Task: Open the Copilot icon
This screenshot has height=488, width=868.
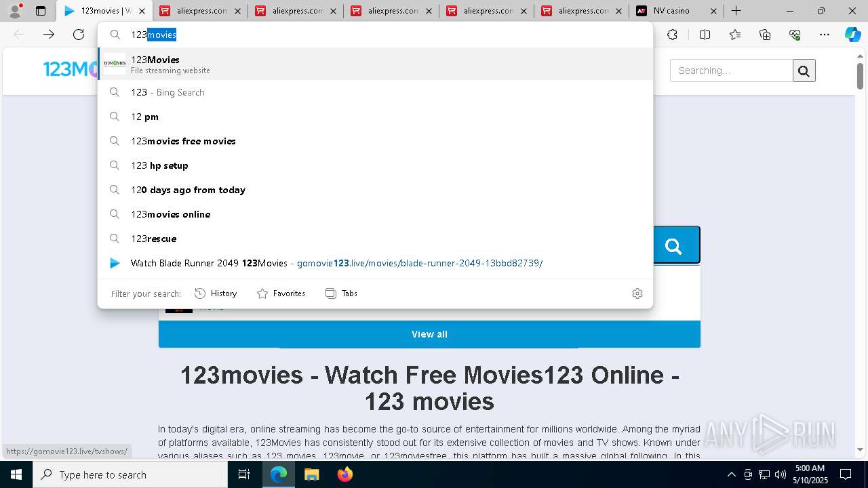Action: click(x=852, y=35)
